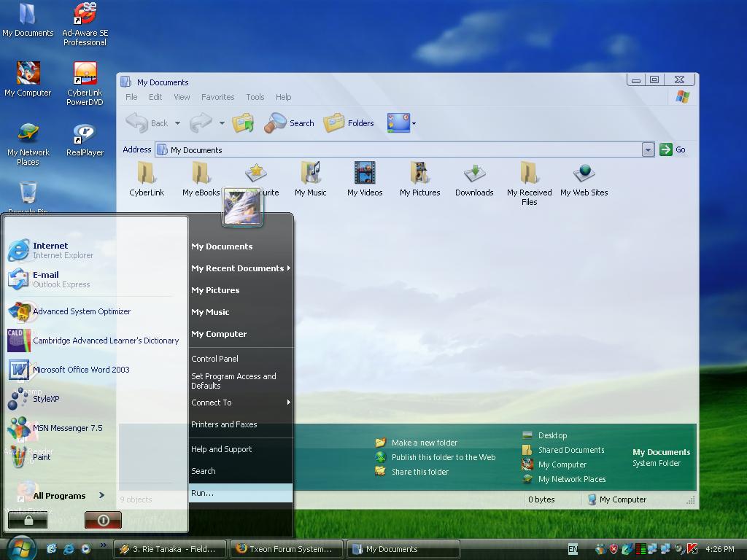Open the View menu

tap(182, 97)
